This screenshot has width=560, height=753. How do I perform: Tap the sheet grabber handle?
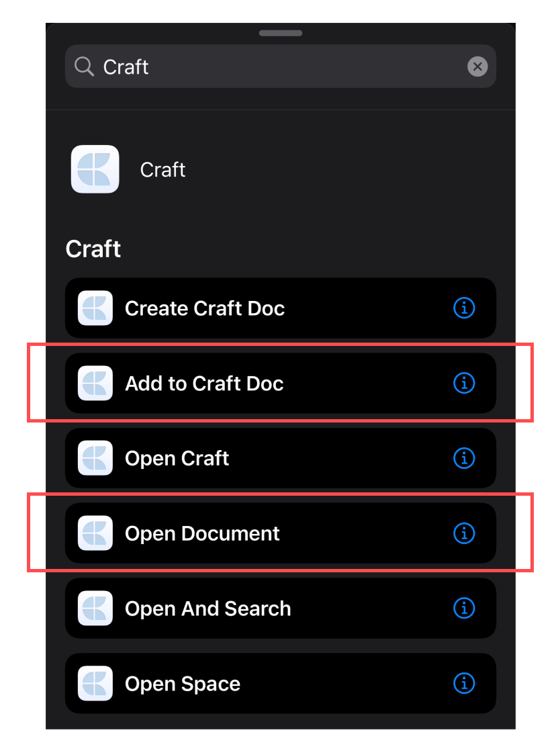tap(280, 33)
